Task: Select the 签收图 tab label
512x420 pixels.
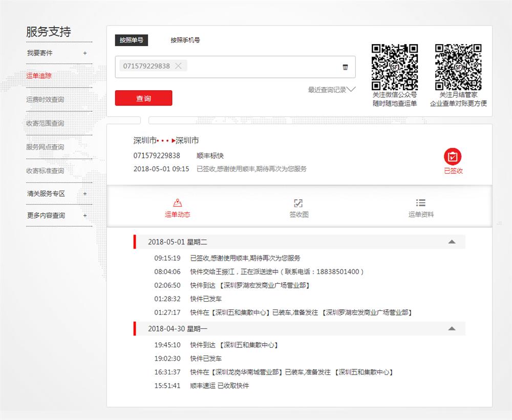Action: coord(299,215)
